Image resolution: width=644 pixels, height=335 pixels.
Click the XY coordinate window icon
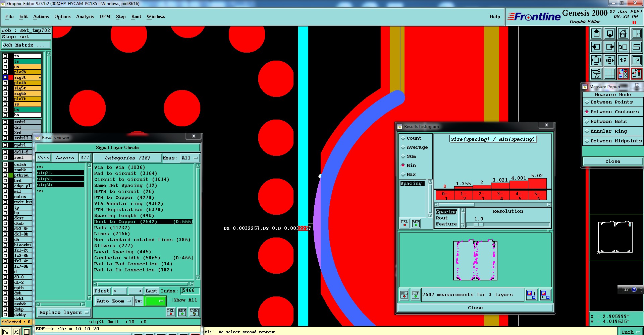(637, 33)
